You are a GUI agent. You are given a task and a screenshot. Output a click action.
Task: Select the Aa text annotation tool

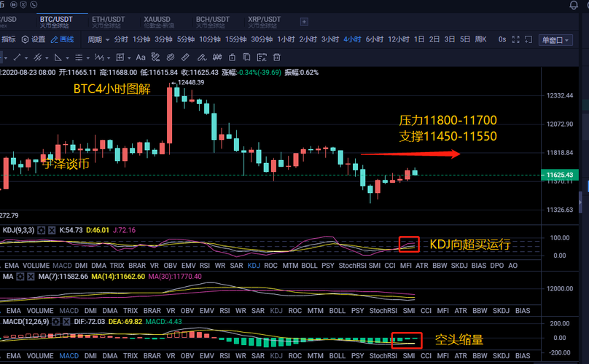coord(141,57)
